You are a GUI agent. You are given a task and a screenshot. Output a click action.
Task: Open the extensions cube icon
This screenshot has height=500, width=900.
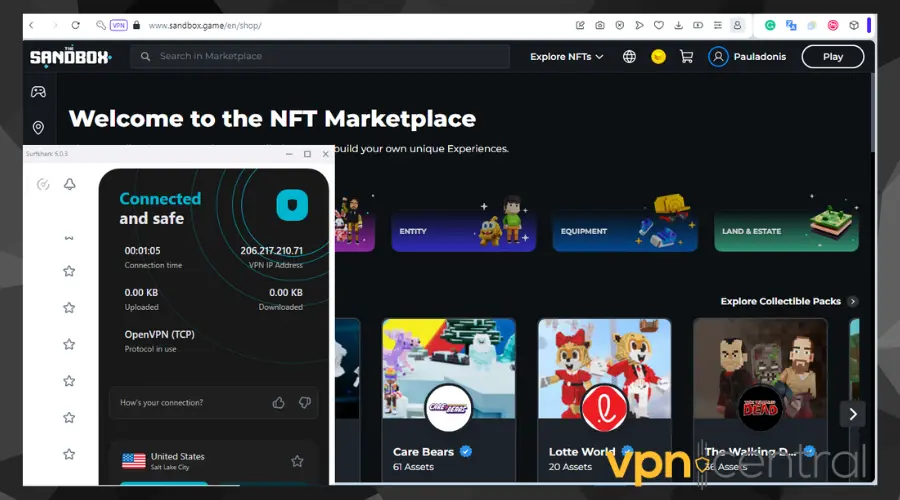[854, 25]
